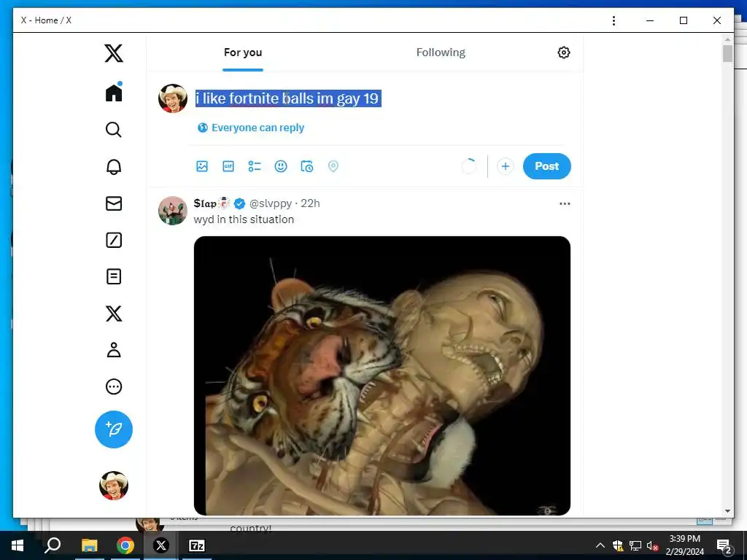Schedule the post with calendar icon
The height and width of the screenshot is (560, 747).
(307, 166)
